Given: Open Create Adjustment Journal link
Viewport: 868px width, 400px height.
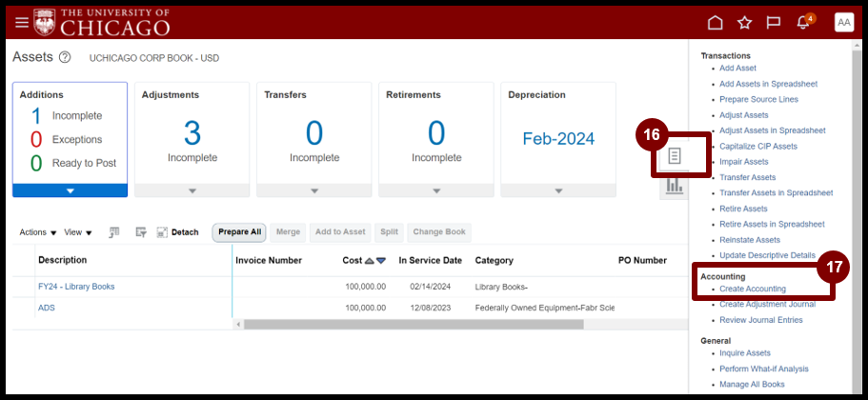Looking at the screenshot, I should click(x=767, y=305).
